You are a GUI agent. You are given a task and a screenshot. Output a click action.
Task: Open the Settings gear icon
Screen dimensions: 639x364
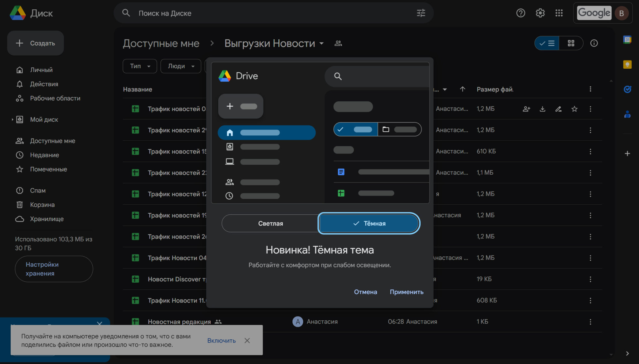tap(540, 13)
